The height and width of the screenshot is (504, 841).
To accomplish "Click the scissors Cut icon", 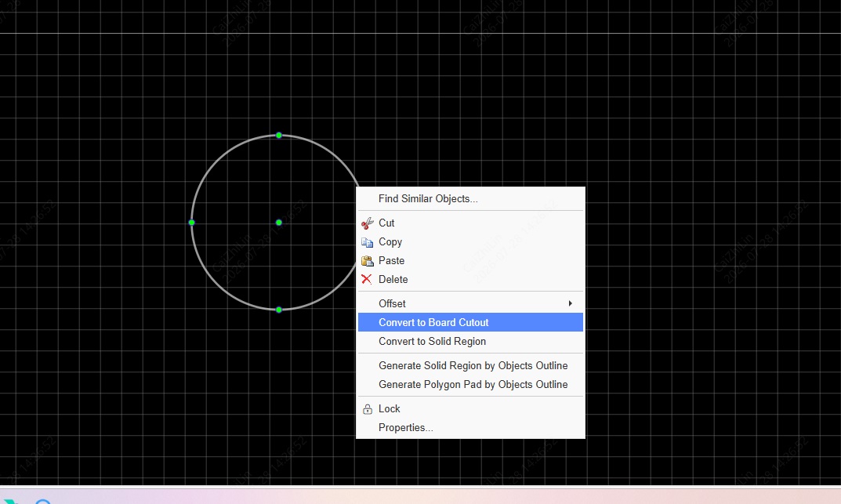I will tap(368, 223).
